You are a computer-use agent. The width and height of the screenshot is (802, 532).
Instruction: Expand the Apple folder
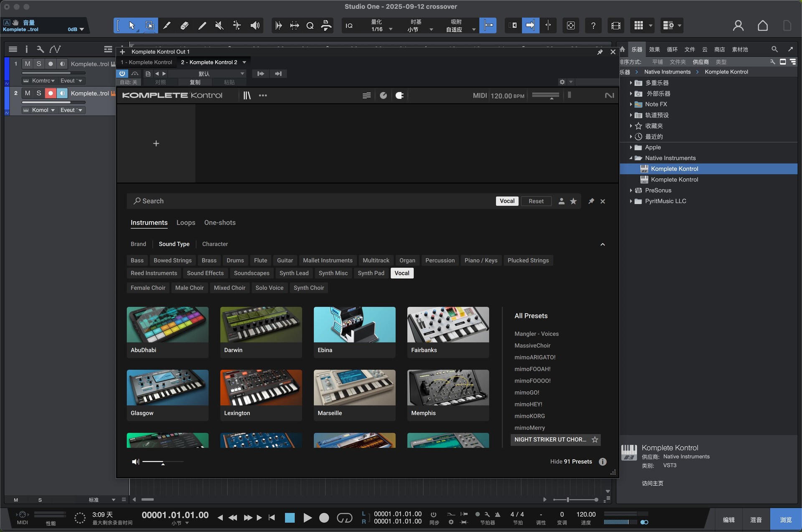tap(631, 147)
